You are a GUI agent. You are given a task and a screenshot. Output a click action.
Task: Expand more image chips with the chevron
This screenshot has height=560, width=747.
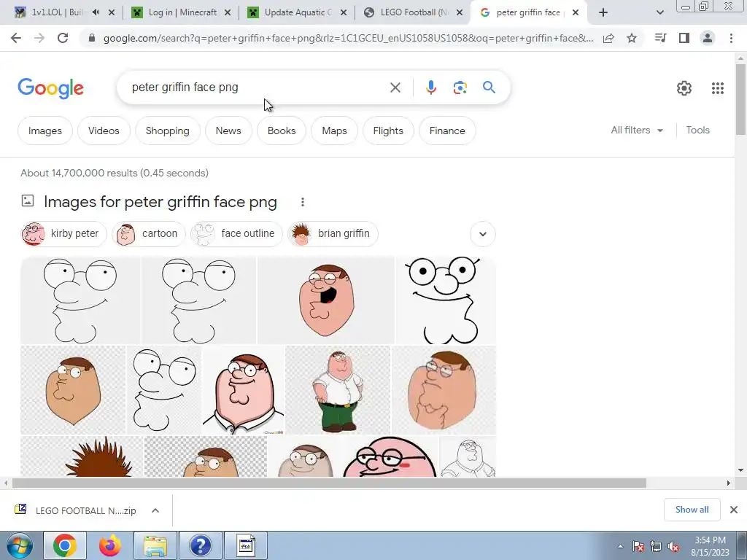click(483, 234)
